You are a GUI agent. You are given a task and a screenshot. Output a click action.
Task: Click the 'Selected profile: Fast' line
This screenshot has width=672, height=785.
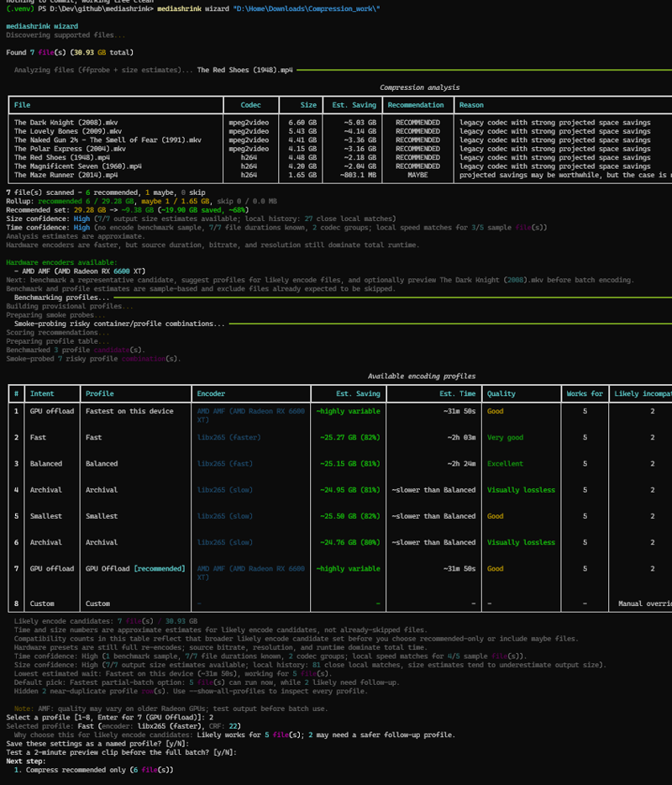tap(123, 726)
